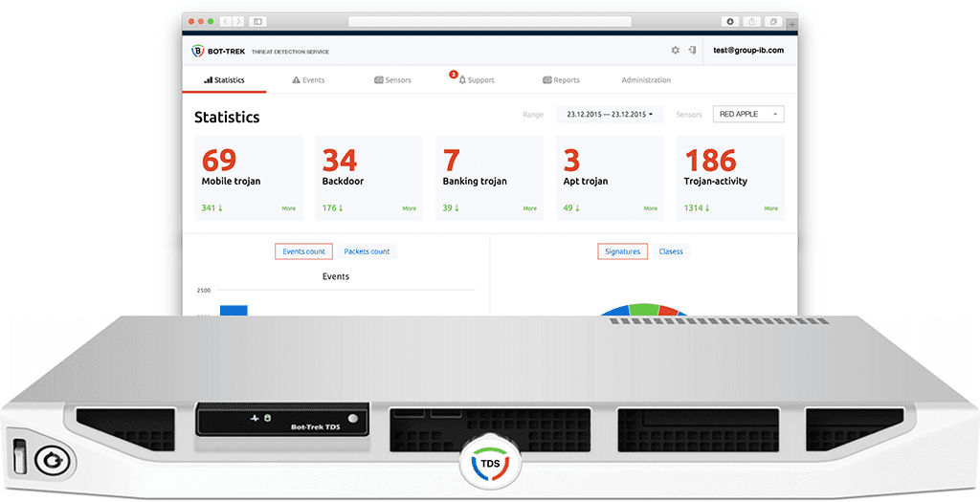Open settings via gear icon

(x=675, y=50)
